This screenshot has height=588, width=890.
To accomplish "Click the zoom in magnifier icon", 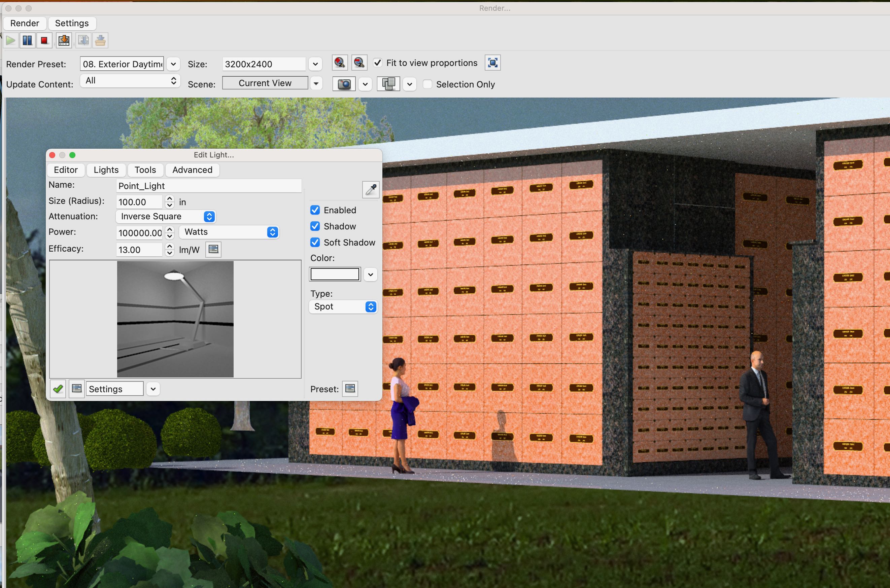I will 340,63.
